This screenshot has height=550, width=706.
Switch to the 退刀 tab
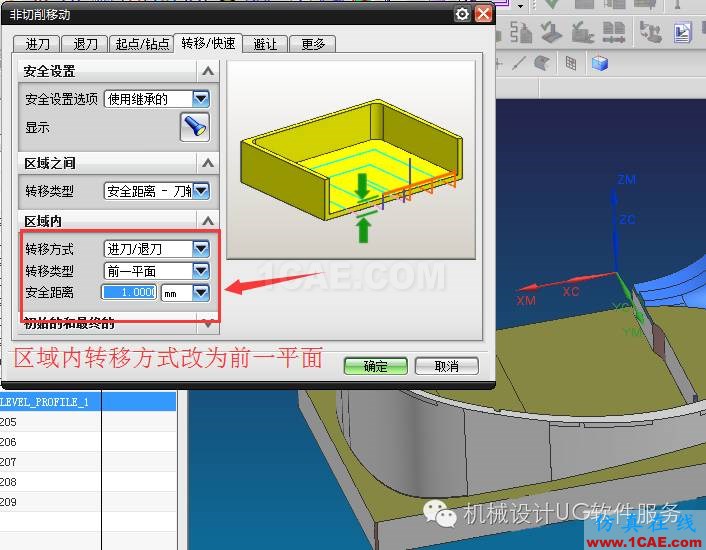(85, 44)
